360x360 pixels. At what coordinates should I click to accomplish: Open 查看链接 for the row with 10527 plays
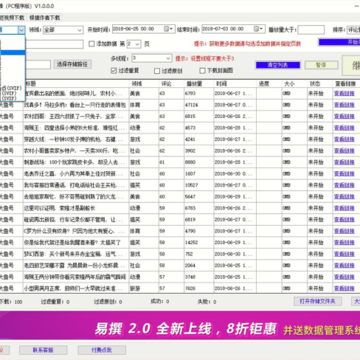click(344, 185)
